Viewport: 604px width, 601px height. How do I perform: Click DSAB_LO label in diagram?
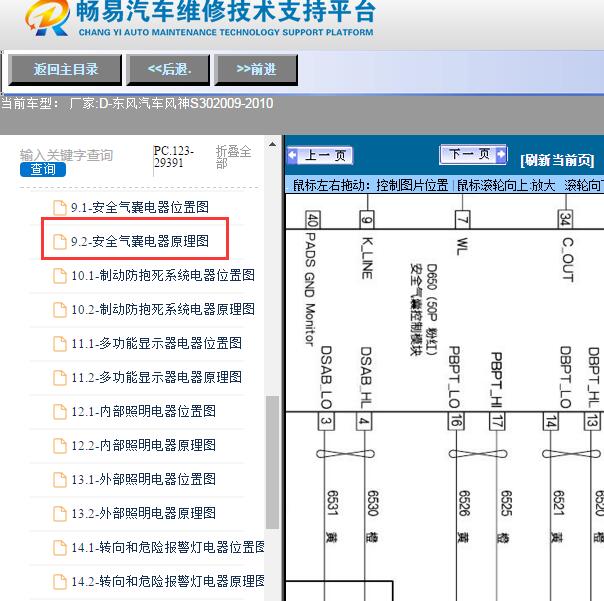326,377
